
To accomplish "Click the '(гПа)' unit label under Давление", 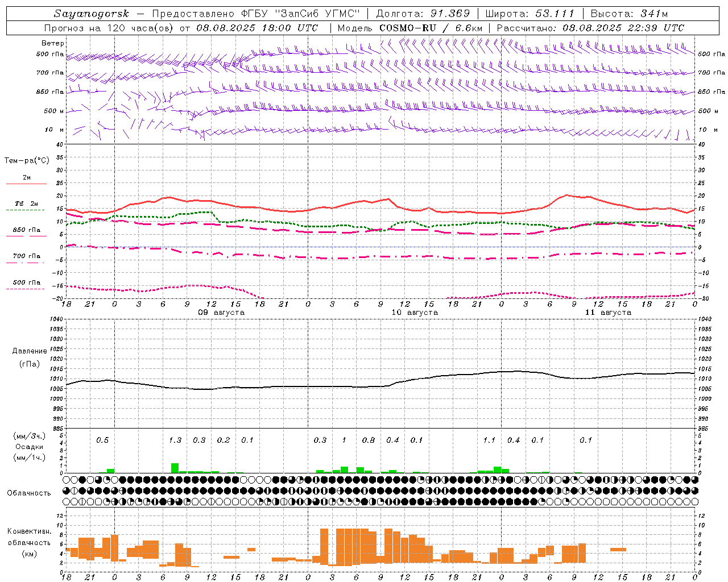I will [30, 364].
